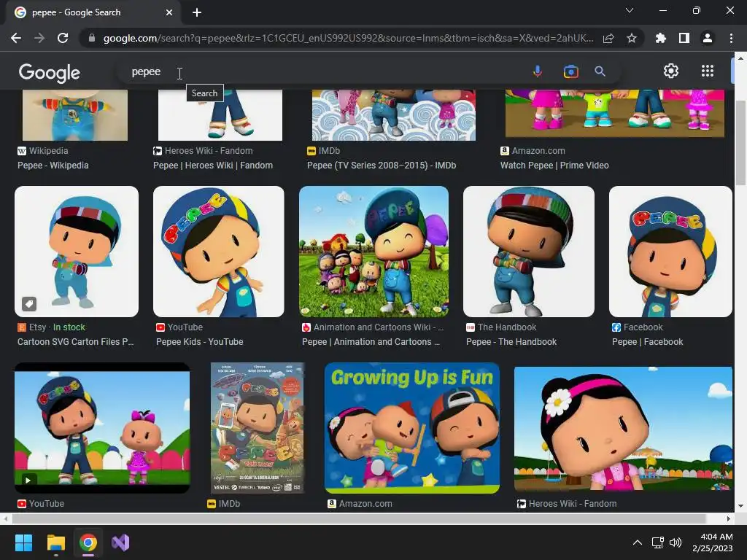Click Chrome icon in taskbar
Image resolution: width=747 pixels, height=560 pixels.
click(88, 542)
